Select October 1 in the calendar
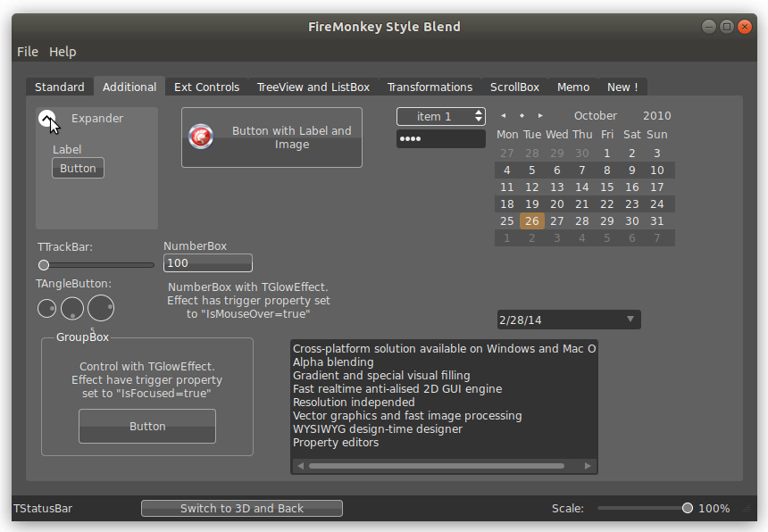The height and width of the screenshot is (532, 768). [607, 154]
